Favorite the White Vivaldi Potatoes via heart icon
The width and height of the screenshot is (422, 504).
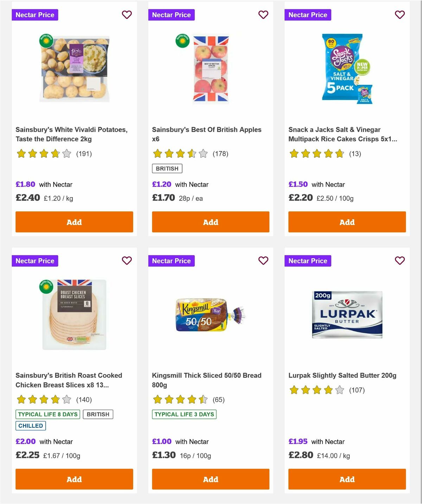(x=127, y=15)
